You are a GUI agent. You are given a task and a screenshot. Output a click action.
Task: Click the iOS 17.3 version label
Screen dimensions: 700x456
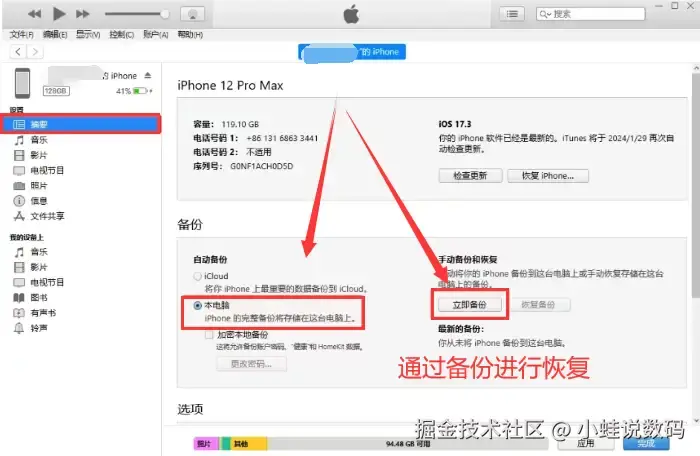454,124
